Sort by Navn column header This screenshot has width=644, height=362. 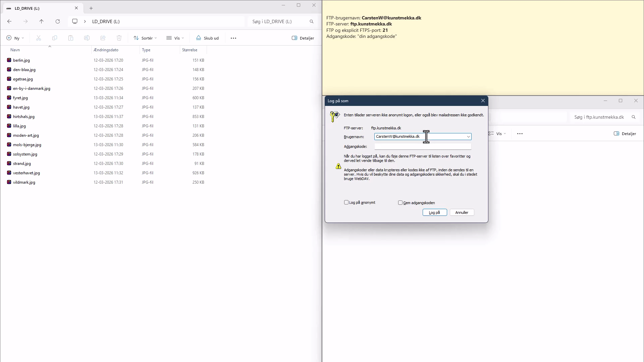click(x=15, y=50)
